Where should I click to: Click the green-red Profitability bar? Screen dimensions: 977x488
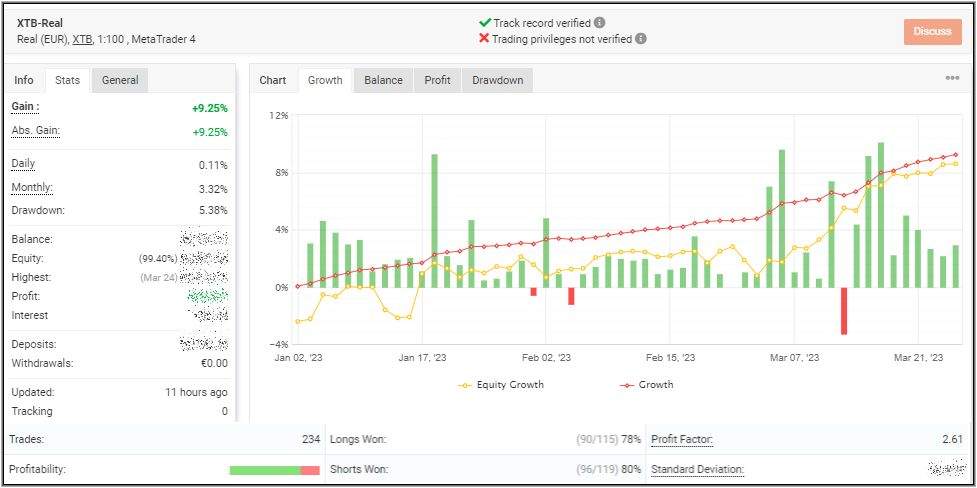pos(274,470)
